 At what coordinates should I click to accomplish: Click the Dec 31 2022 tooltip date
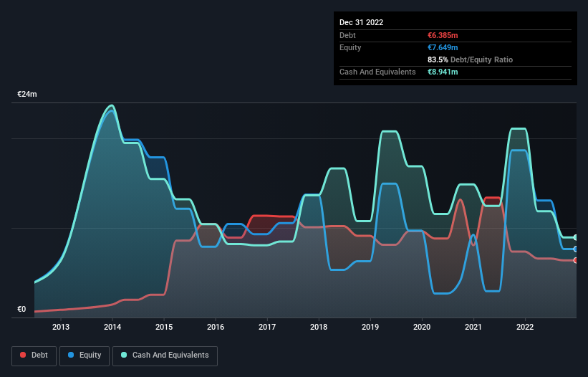point(361,22)
